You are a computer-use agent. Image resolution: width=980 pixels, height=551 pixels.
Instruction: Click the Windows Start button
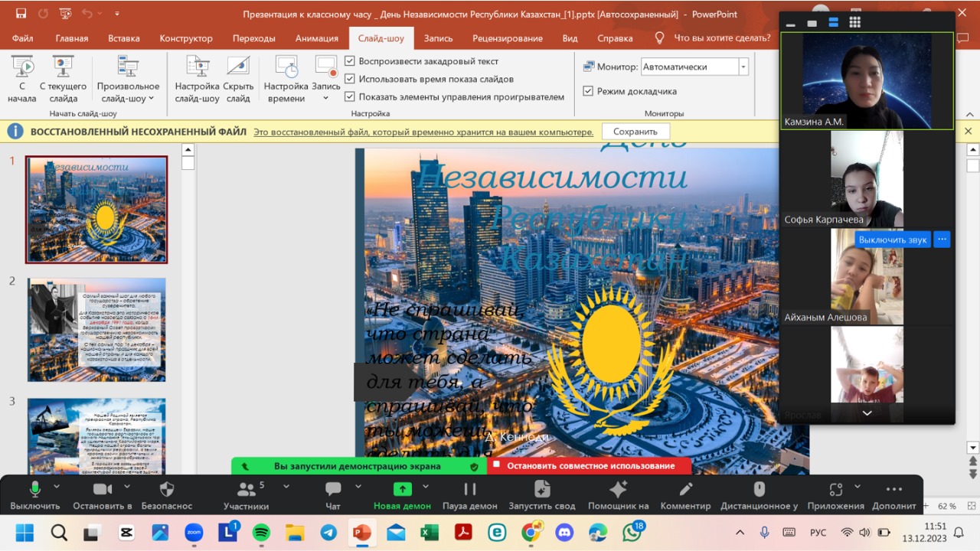25,533
